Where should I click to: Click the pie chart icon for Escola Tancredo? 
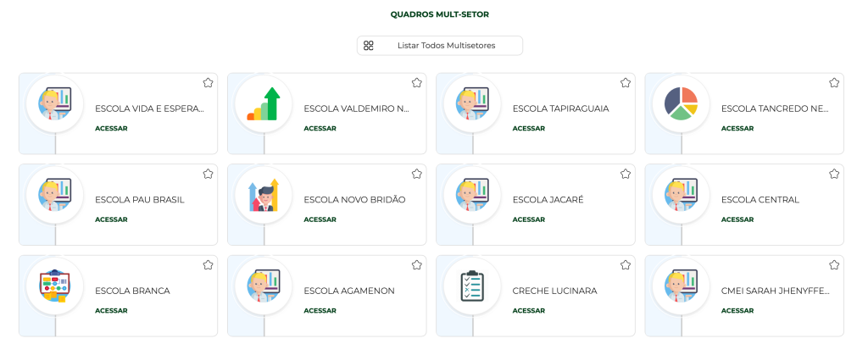click(x=681, y=104)
